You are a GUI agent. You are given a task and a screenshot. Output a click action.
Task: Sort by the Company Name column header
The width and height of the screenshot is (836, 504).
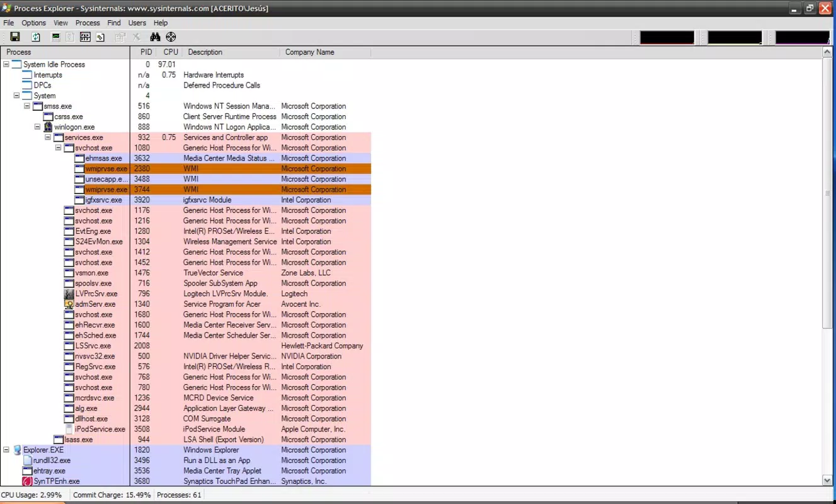[325, 52]
